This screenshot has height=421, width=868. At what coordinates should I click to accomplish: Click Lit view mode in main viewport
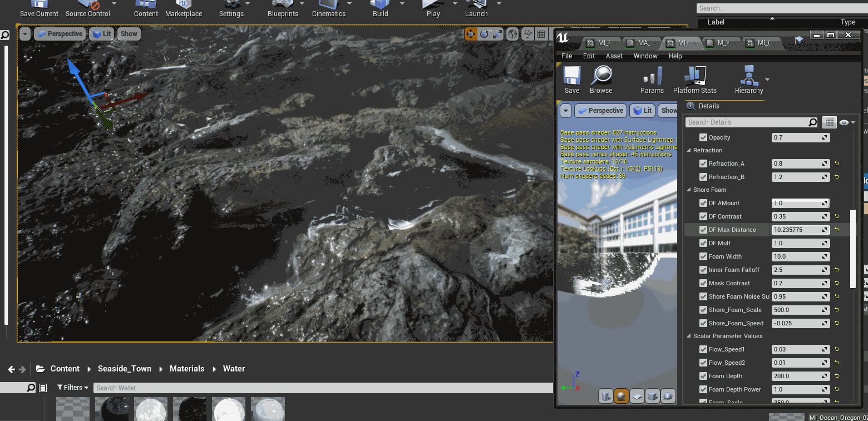point(101,34)
